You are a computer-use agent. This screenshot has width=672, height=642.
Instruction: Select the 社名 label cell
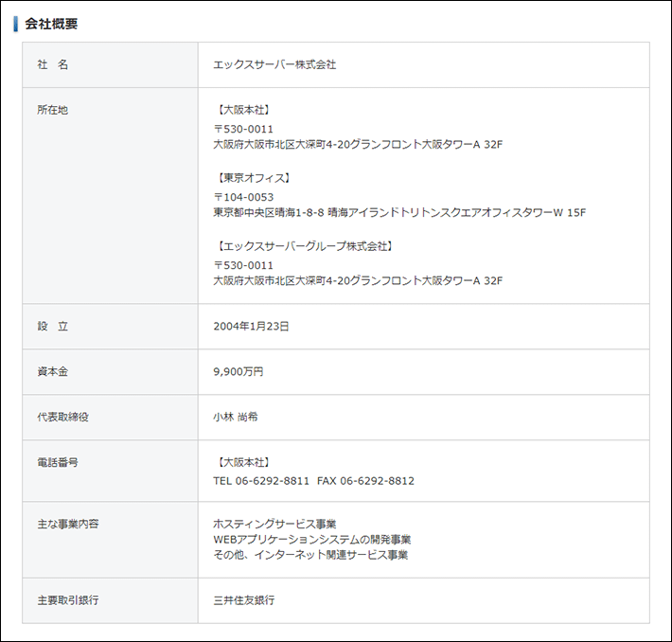110,64
